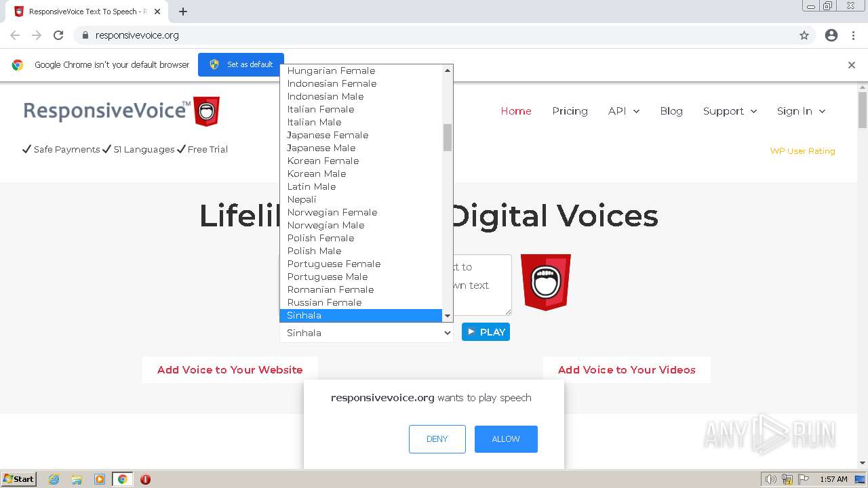Pick Polish Male voice
The width and height of the screenshot is (868, 488).
tap(361, 251)
